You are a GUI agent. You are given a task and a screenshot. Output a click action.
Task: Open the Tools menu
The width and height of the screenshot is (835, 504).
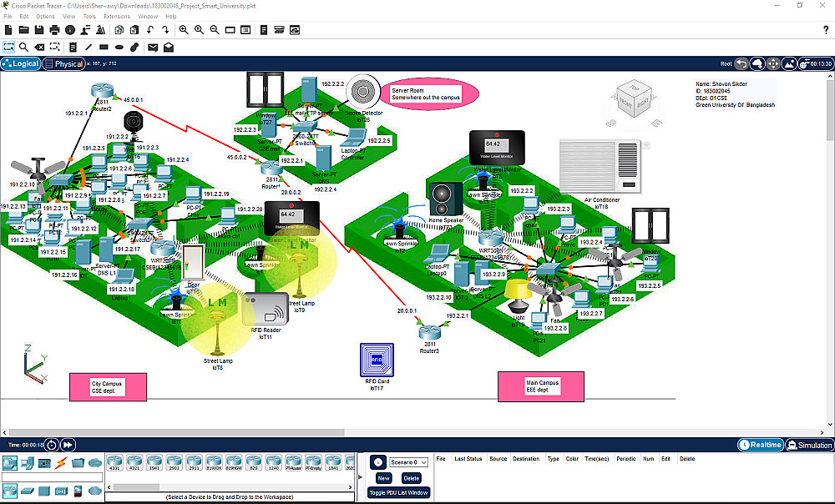(x=89, y=17)
